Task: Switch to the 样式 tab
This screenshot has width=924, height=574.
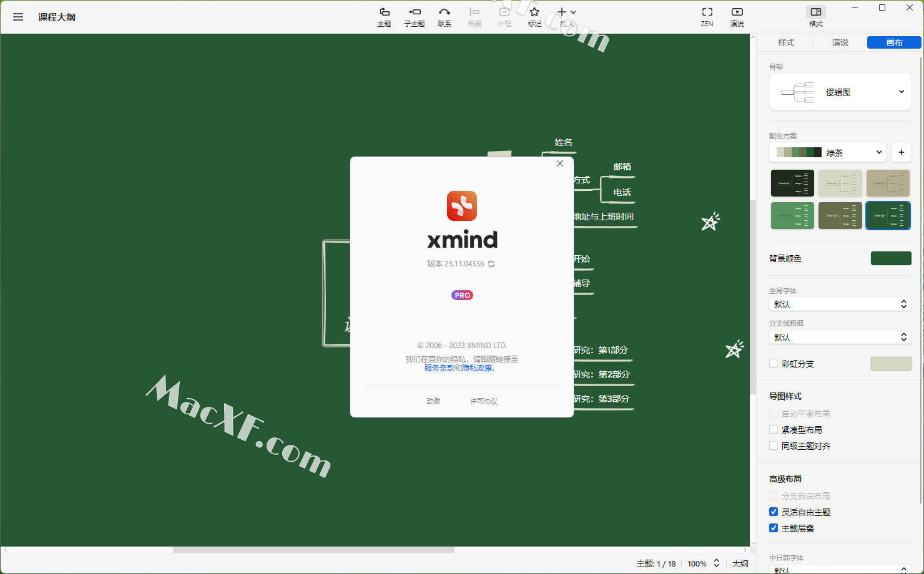Action: (x=786, y=42)
